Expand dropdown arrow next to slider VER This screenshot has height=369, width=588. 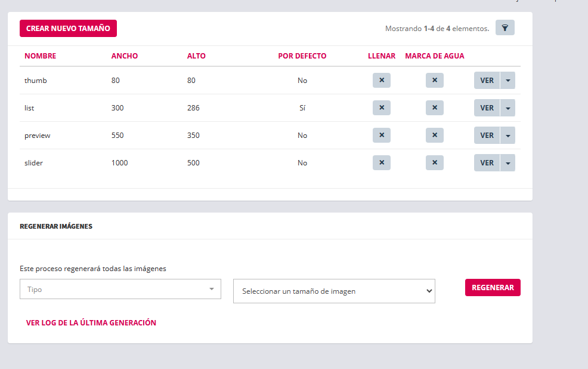507,163
